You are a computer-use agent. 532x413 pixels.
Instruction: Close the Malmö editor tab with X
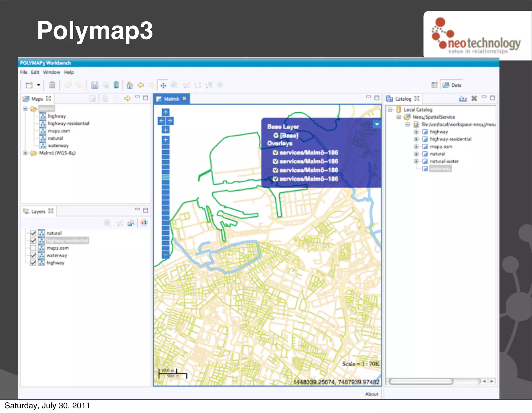184,99
